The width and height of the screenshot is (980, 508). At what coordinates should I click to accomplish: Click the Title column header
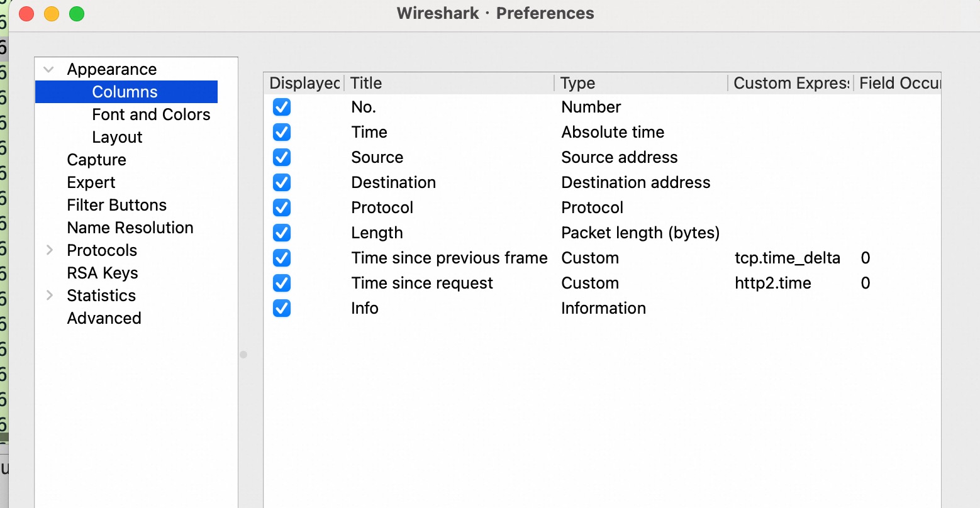click(449, 83)
